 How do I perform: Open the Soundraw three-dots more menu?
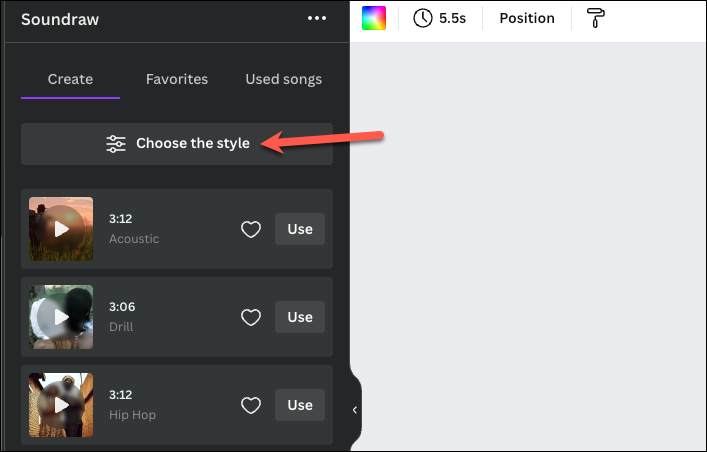pos(317,18)
